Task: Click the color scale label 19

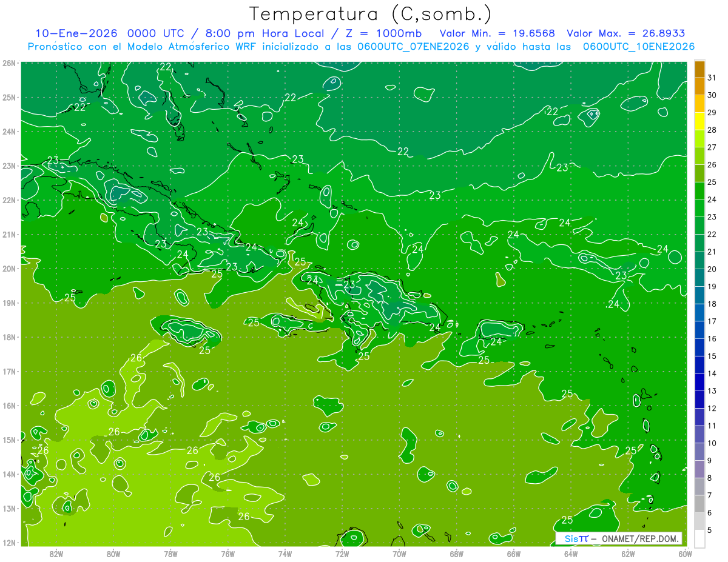Action: [x=712, y=286]
